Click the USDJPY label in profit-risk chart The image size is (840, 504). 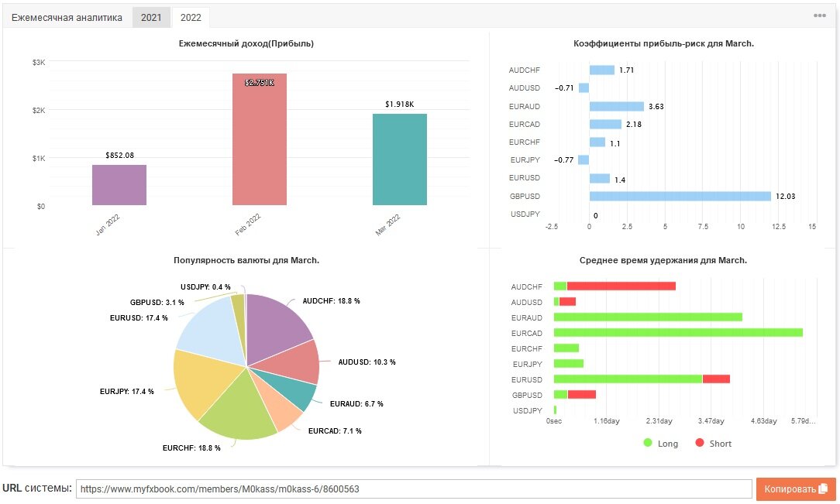coord(525,214)
